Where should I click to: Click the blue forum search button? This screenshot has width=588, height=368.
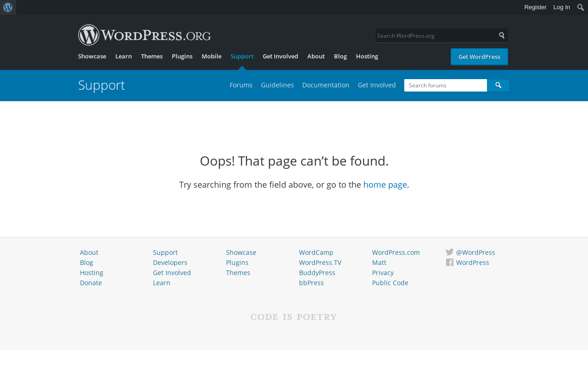pyautogui.click(x=498, y=85)
